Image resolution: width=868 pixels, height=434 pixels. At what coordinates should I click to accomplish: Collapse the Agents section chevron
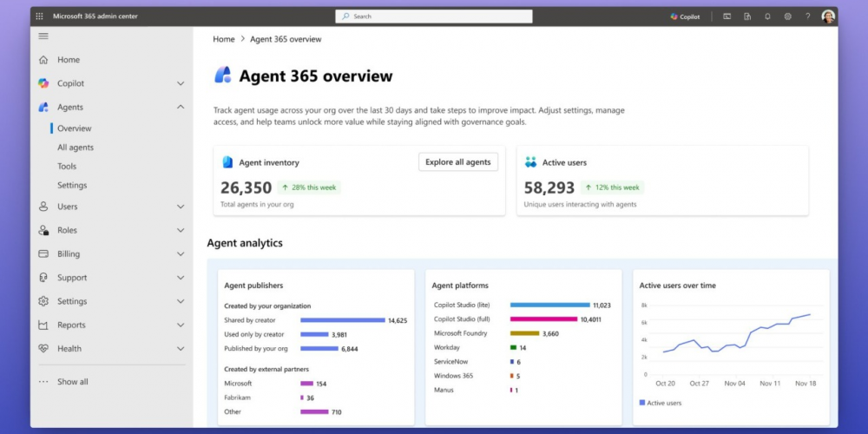coord(181,107)
